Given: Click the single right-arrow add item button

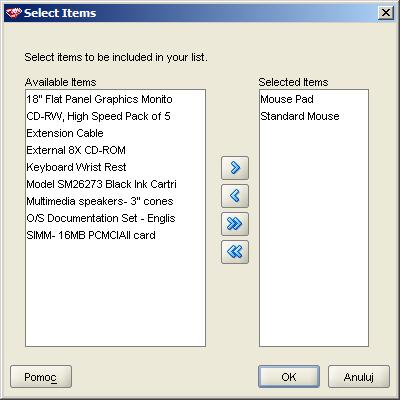Looking at the screenshot, I should pos(235,168).
